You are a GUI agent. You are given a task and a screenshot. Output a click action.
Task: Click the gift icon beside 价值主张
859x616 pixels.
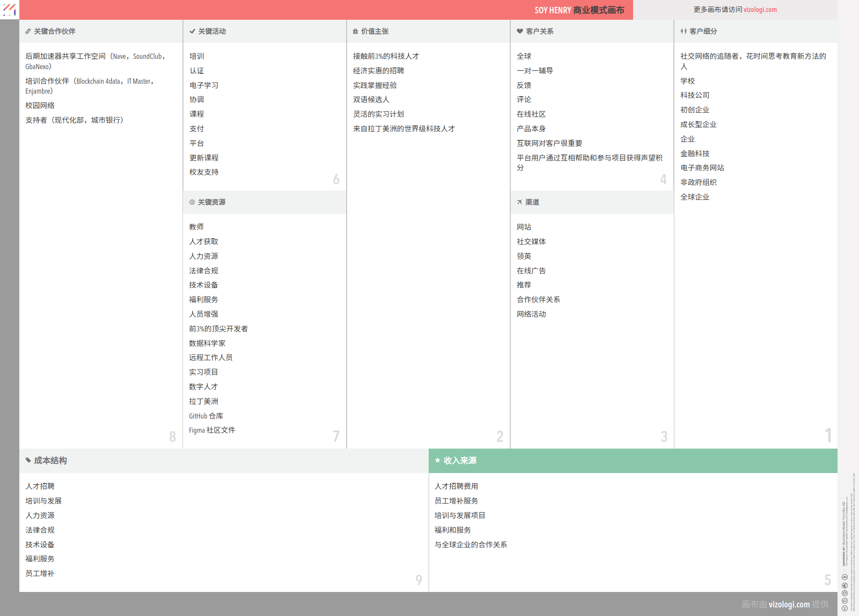(x=355, y=31)
